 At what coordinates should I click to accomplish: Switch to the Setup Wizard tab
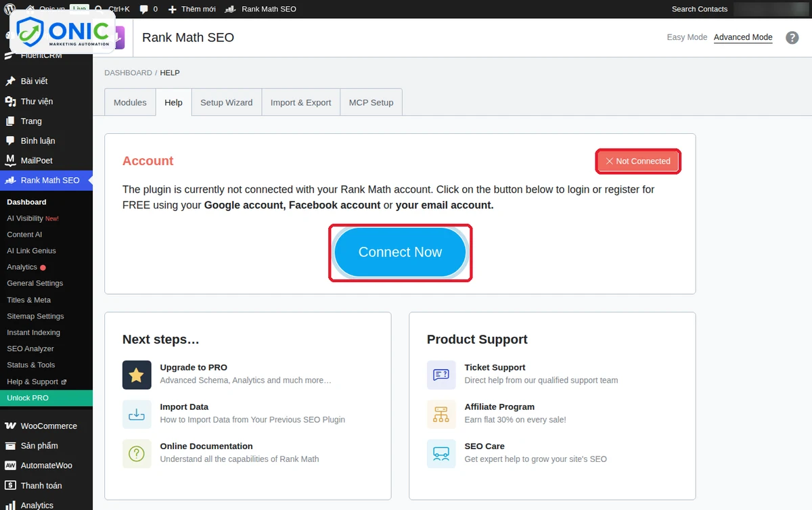click(x=226, y=102)
